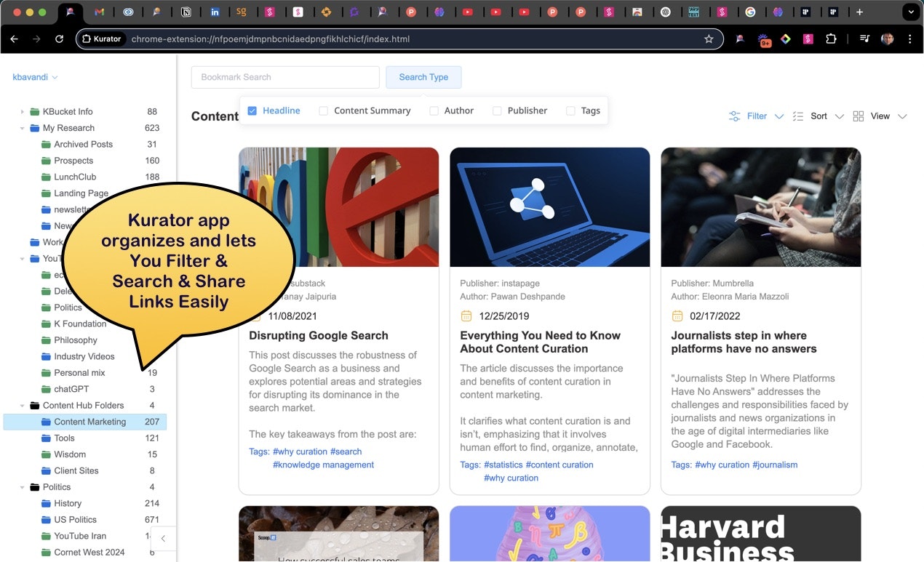Check the Content Summary checkbox
The image size is (924, 562).
point(324,111)
